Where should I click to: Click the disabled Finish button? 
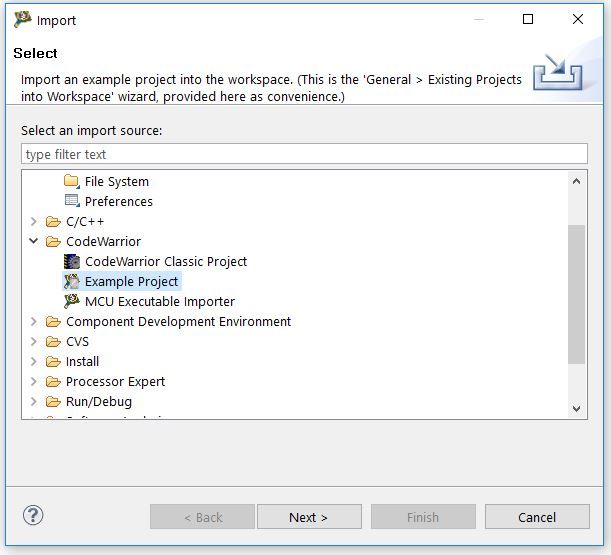(423, 517)
